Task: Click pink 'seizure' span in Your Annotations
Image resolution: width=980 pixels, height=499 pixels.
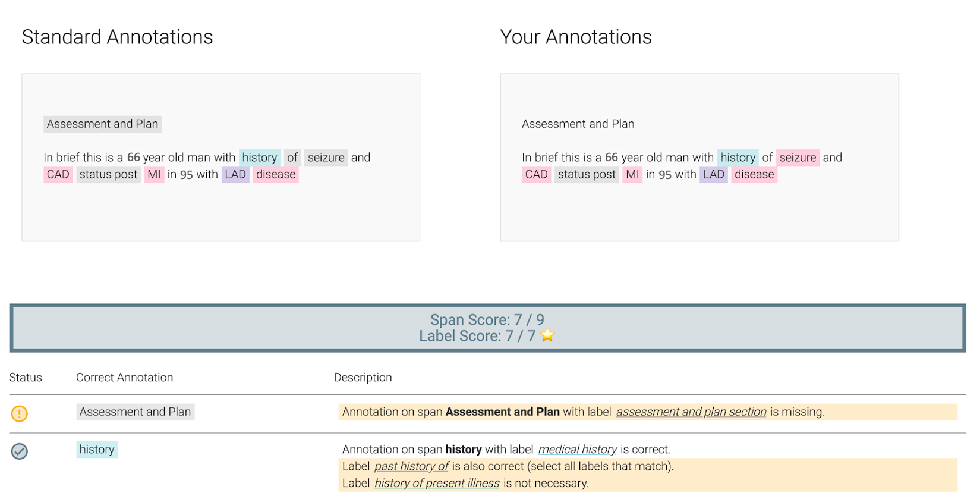Action: (x=798, y=158)
